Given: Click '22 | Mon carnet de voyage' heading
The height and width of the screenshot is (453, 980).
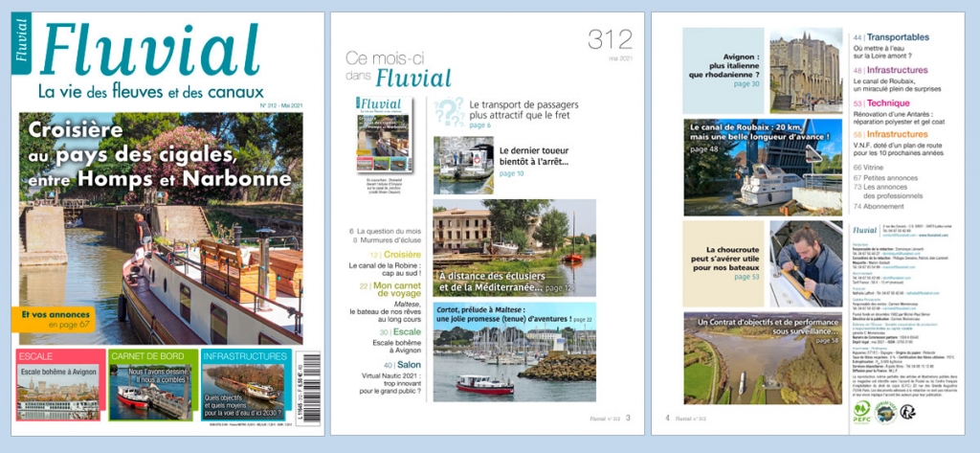Looking at the screenshot, I should (390, 289).
